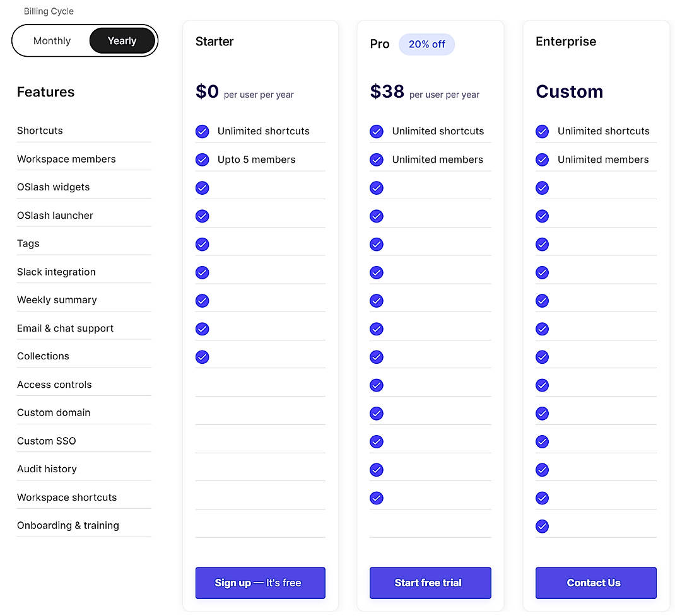Click the OSlash widgets checkmark under Pro
Viewport: 675px width, 616px height.
(377, 188)
